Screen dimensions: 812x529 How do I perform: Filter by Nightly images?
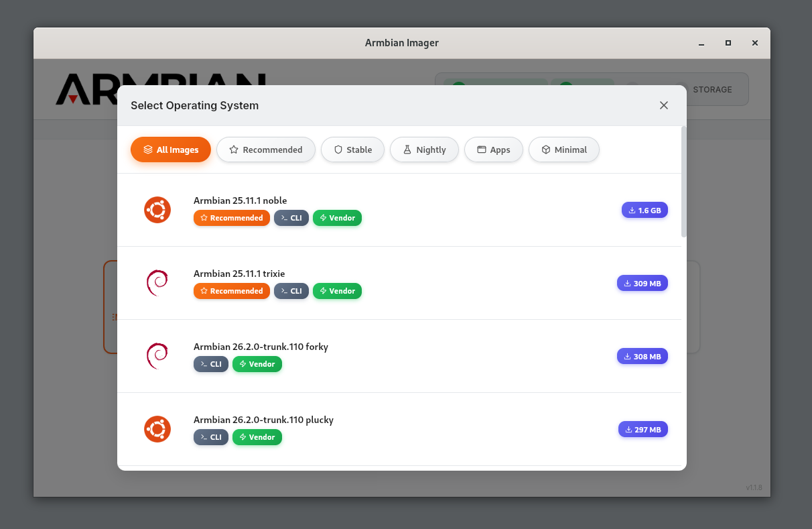(424, 150)
